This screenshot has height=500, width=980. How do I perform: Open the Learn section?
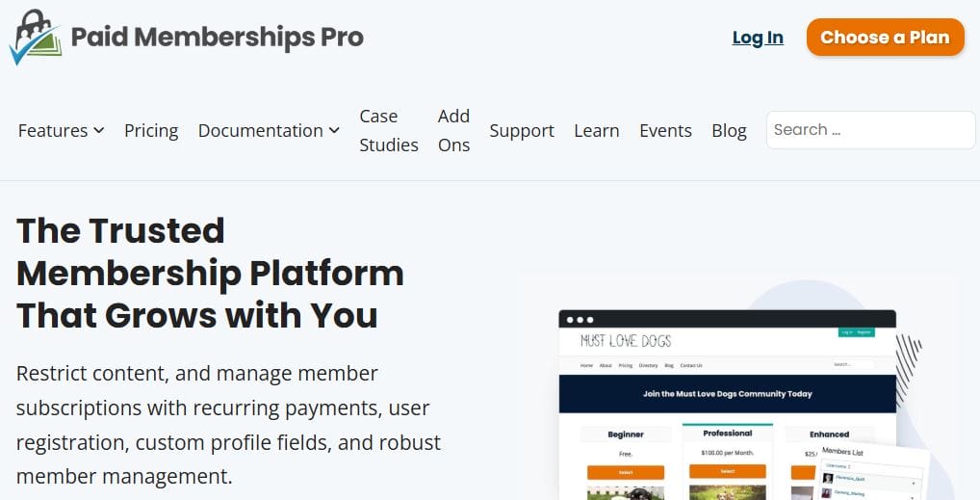click(597, 130)
